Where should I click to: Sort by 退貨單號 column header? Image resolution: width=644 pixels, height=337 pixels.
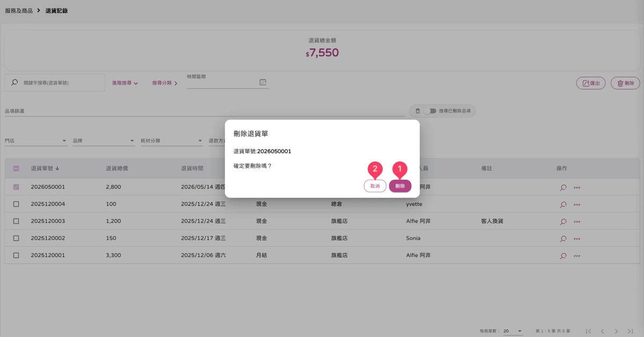click(45, 169)
